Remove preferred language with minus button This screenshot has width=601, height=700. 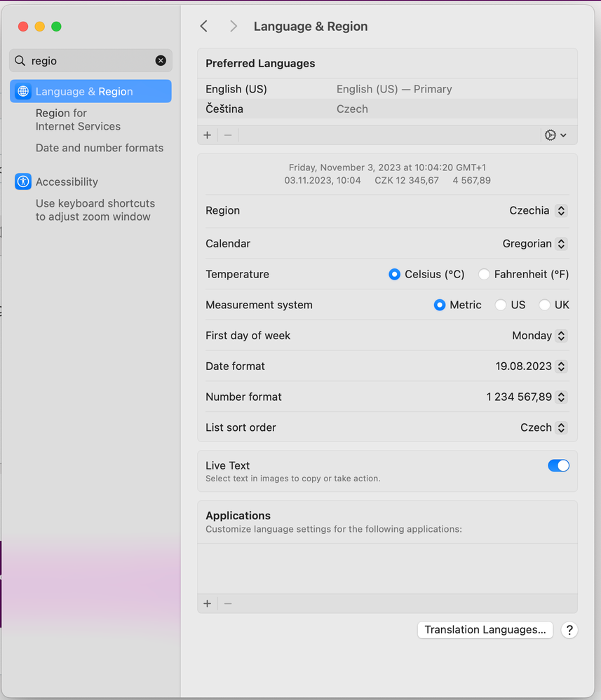[228, 135]
